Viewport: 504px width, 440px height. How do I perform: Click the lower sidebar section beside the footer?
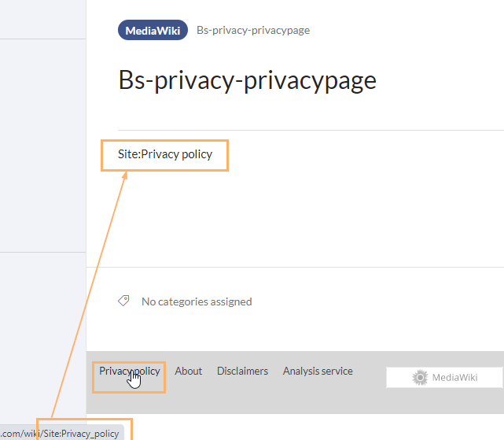43,338
